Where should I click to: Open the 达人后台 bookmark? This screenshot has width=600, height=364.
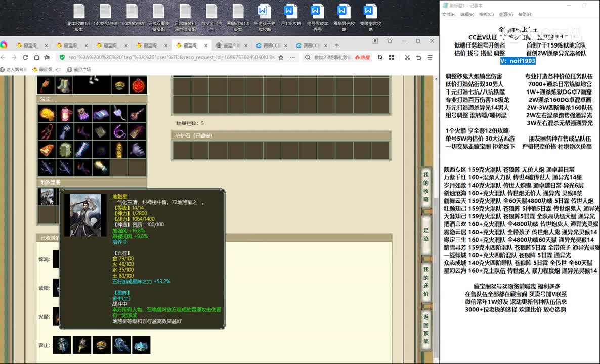coord(14,70)
